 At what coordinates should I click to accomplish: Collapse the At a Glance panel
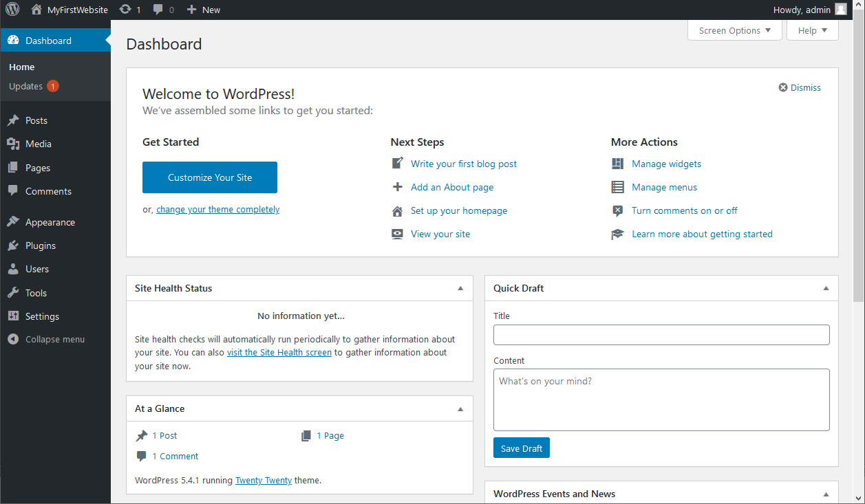(x=460, y=408)
